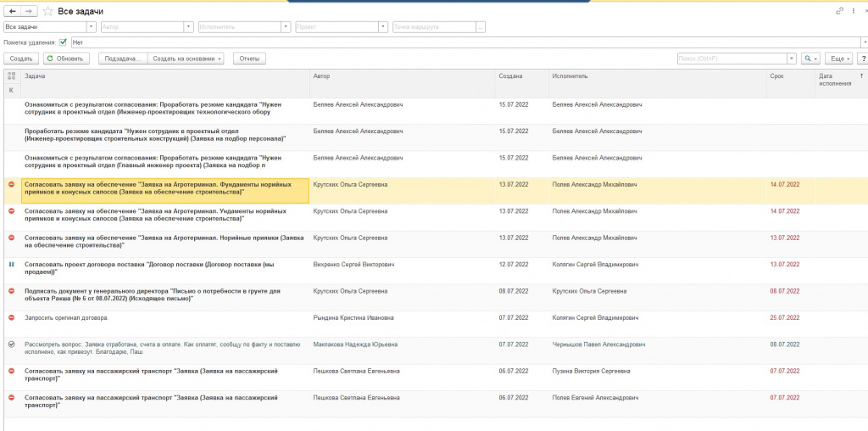Click the forward navigation arrow
Image resolution: width=868 pixels, height=431 pixels.
coord(30,11)
